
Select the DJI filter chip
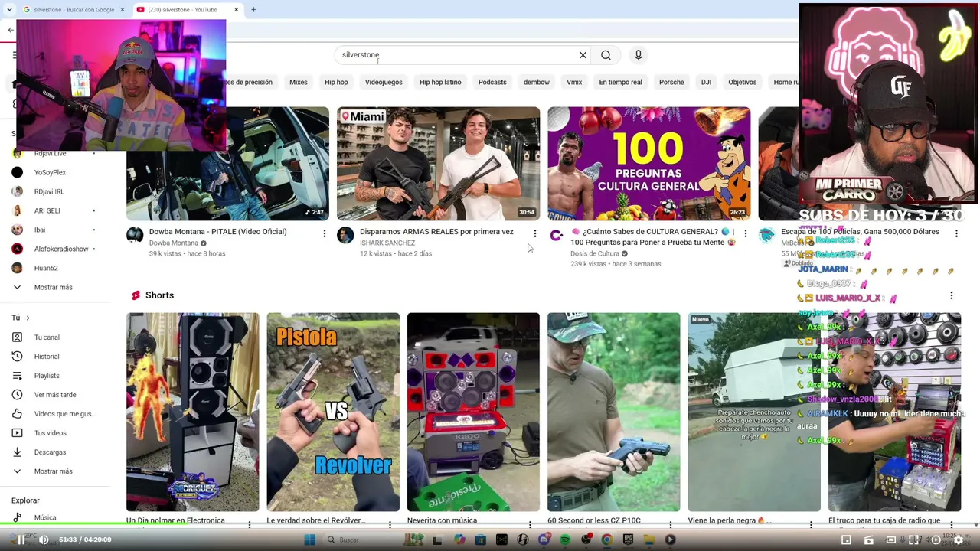tap(706, 82)
